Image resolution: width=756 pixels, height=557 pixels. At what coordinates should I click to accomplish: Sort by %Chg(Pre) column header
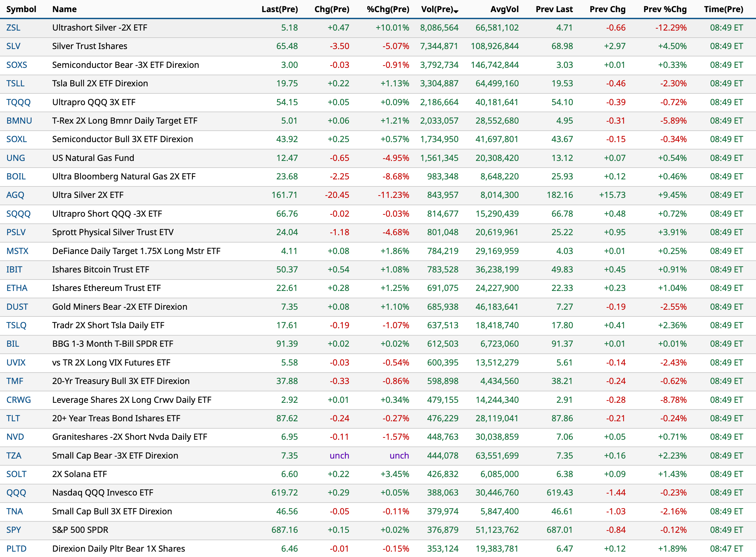pos(388,9)
